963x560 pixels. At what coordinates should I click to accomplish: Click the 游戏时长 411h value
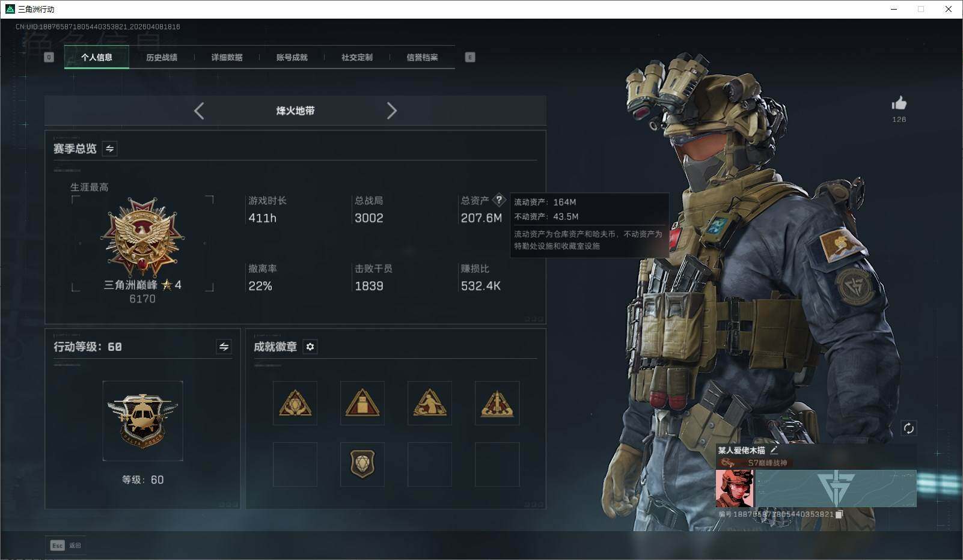click(x=263, y=218)
